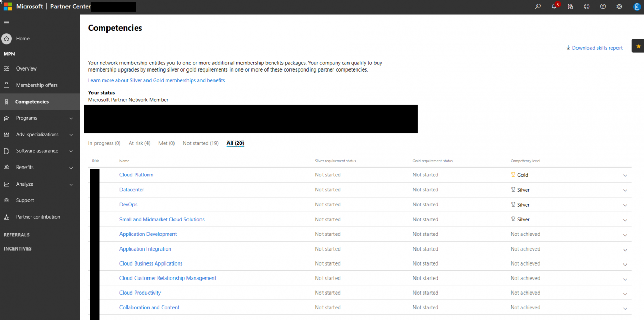Open the notifications bell with badge

[x=555, y=6]
